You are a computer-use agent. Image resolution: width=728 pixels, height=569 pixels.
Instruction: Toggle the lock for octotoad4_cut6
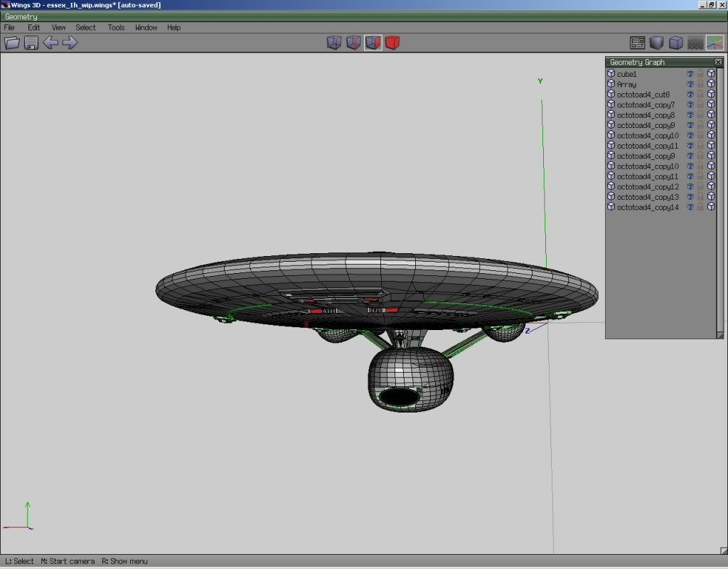700,95
